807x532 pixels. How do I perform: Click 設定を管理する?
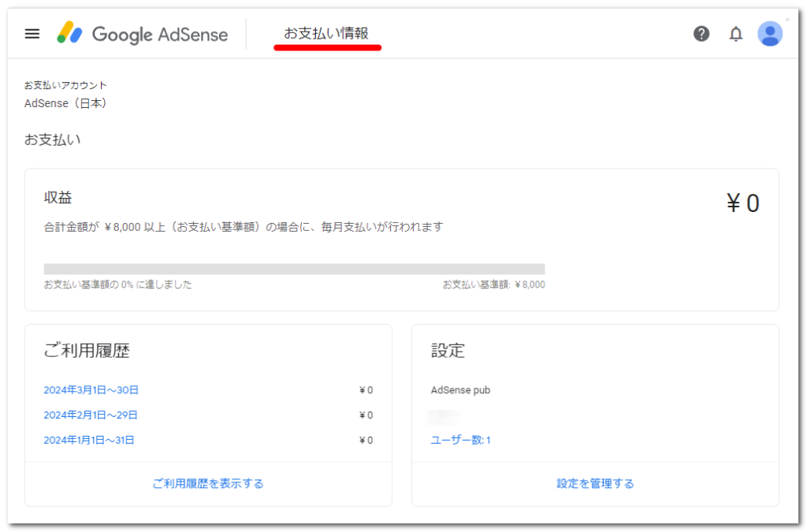click(x=595, y=484)
